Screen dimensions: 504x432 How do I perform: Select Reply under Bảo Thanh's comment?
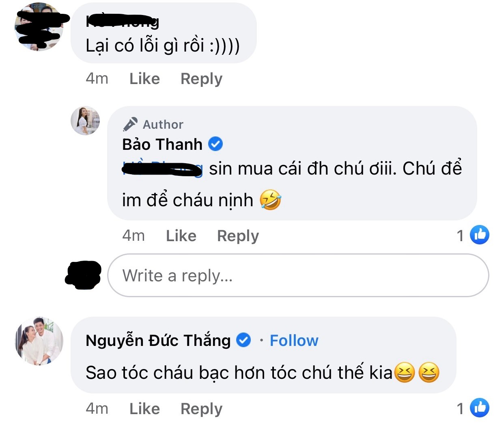coord(237,235)
